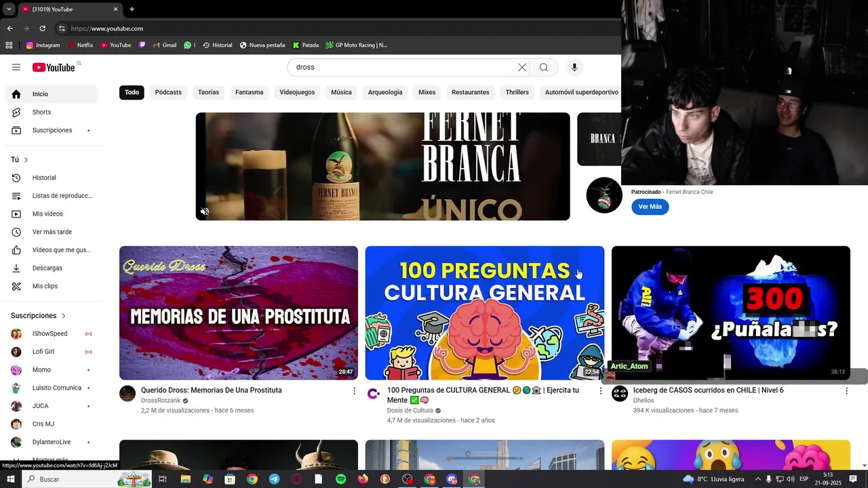Open Mis clips in the sidebar
Viewport: 868px width, 488px height.
point(52,286)
